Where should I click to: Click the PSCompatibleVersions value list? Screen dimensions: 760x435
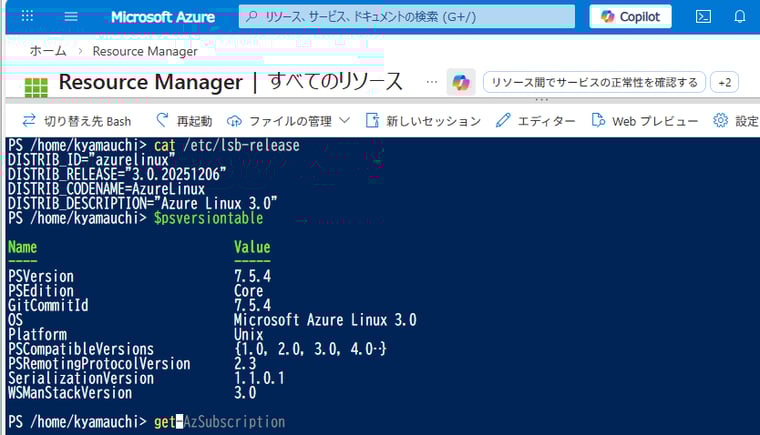[x=310, y=349]
